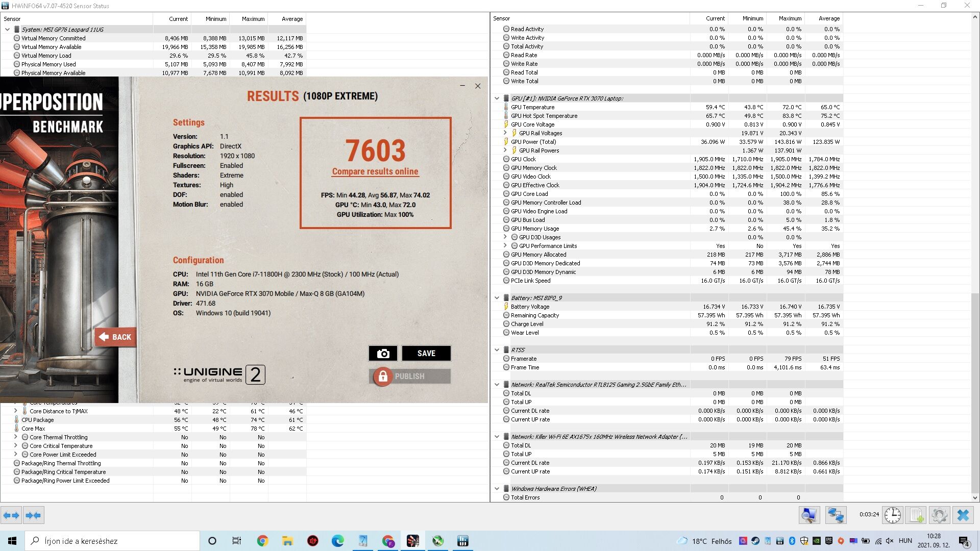Click the monitor search icon in HWiNFO toolbar
Viewport: 980px width, 551px height.
click(x=810, y=515)
